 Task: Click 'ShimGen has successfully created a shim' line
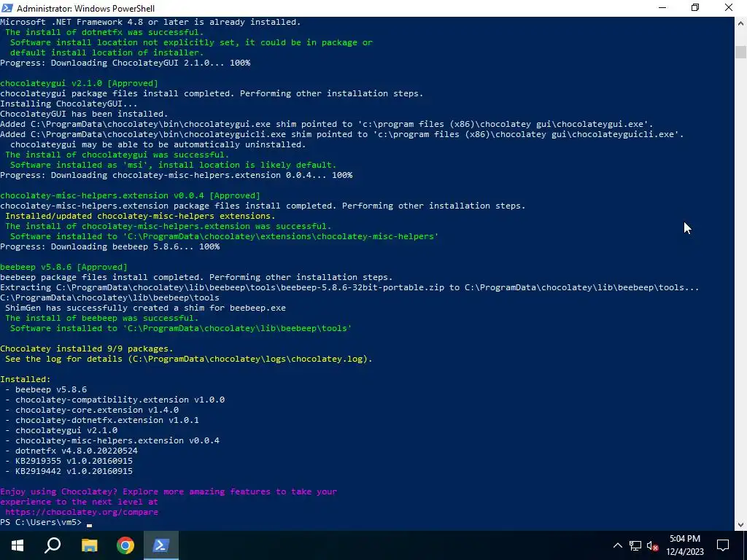click(145, 308)
